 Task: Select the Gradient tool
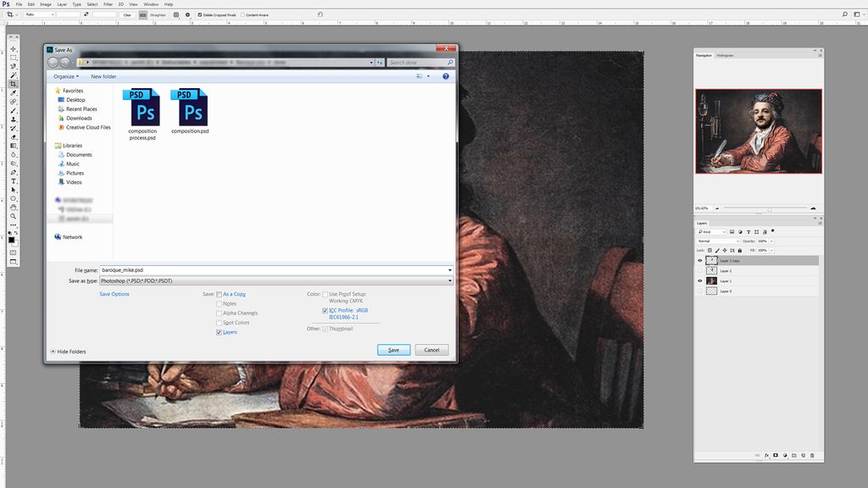(14, 146)
